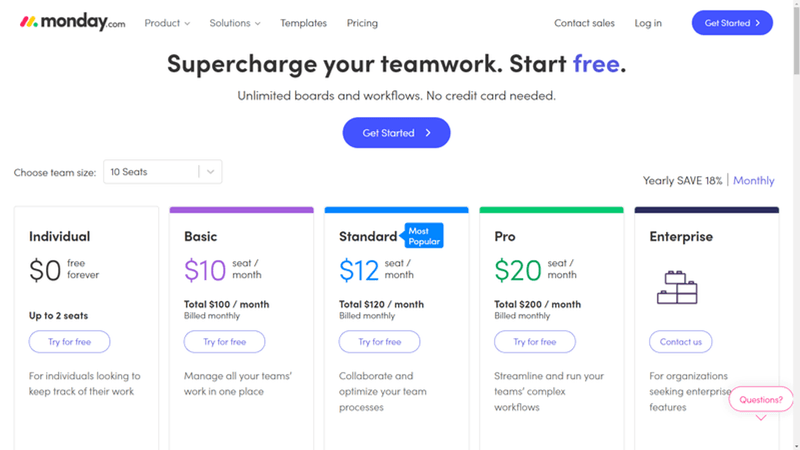Click the Enterprise building blocks icon
Viewport: 800px width, 450px height.
tap(677, 285)
